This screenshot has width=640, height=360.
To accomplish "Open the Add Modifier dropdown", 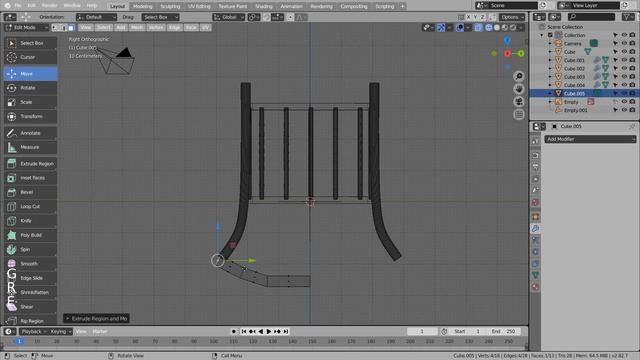I will pos(590,139).
